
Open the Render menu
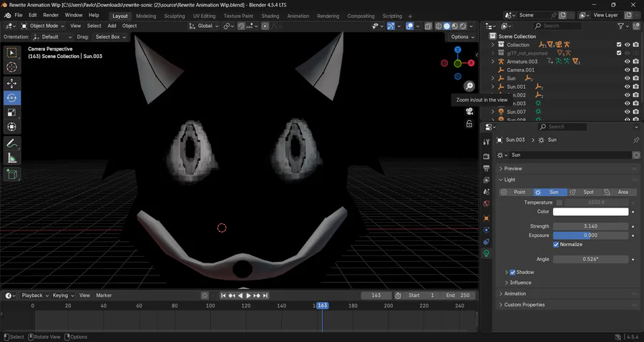coord(51,15)
